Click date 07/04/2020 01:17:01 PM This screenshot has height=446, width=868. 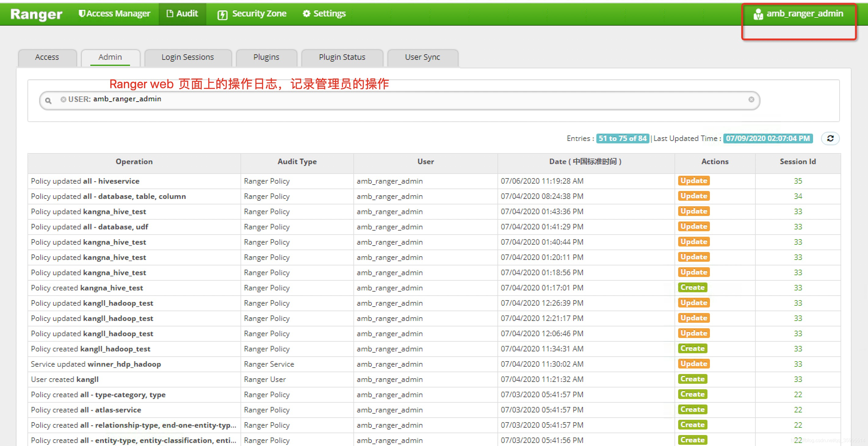(x=542, y=288)
